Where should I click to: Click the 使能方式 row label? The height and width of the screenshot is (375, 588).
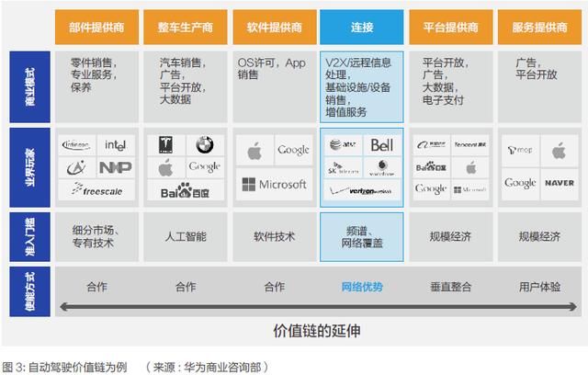[30, 291]
